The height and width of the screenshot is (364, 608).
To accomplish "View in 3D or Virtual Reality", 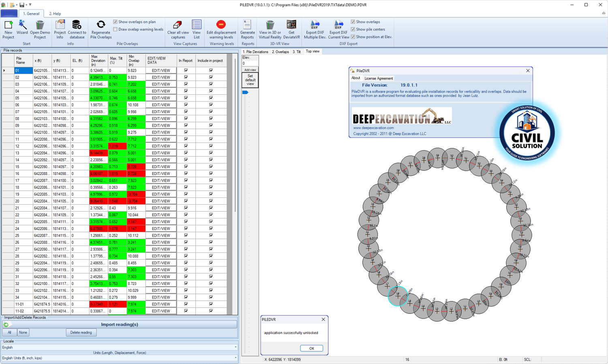I will pyautogui.click(x=270, y=30).
